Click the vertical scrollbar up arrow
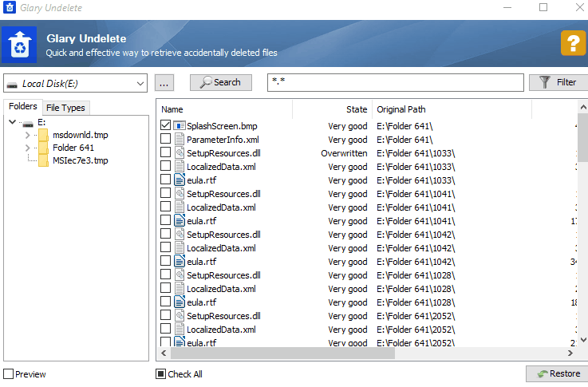Viewport: 588px width, 387px height. pos(583,107)
